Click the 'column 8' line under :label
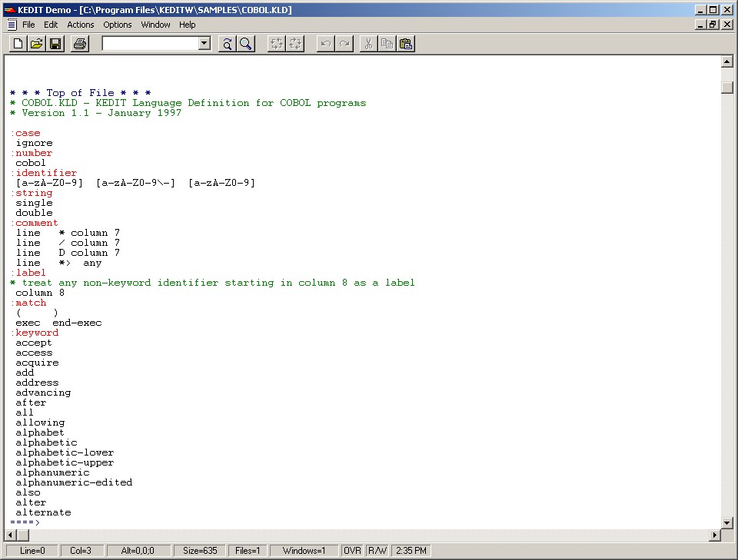The height and width of the screenshot is (560, 738). coord(40,293)
